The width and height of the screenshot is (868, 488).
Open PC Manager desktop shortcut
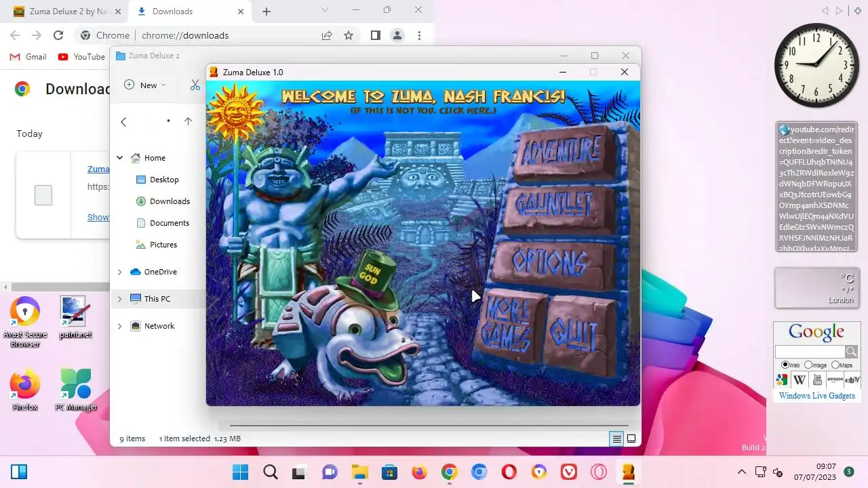76,390
